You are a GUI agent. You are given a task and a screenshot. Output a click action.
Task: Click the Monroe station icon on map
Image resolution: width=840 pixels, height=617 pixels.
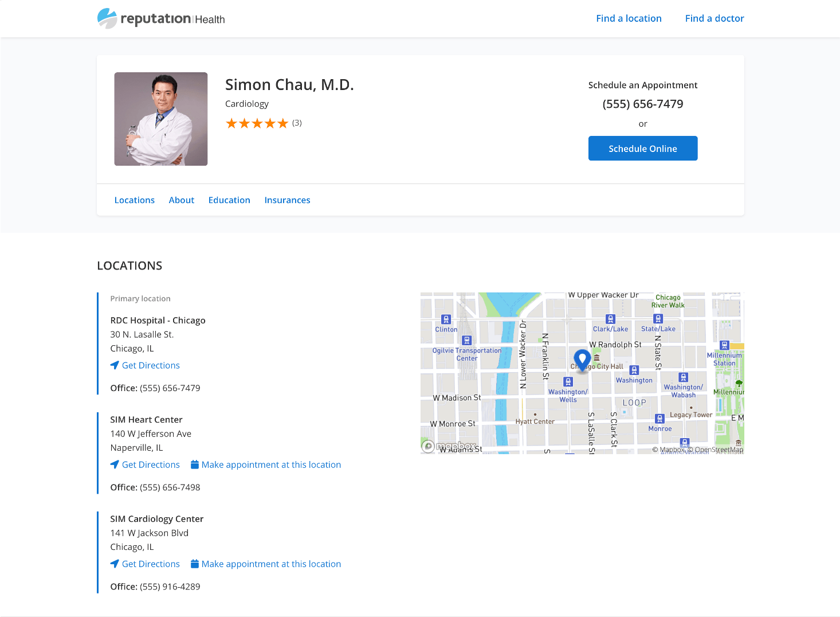point(660,419)
